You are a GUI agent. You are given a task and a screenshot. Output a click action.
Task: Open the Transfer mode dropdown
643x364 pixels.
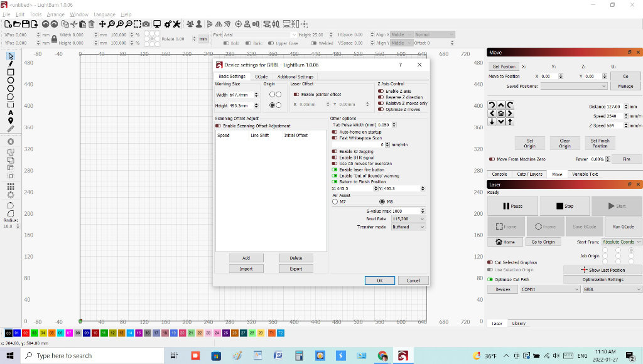(408, 227)
